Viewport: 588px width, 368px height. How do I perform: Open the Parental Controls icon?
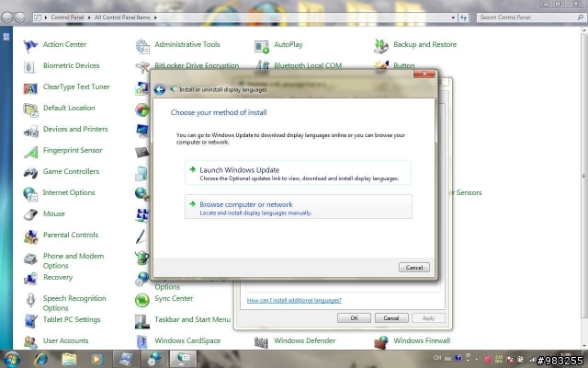30,236
